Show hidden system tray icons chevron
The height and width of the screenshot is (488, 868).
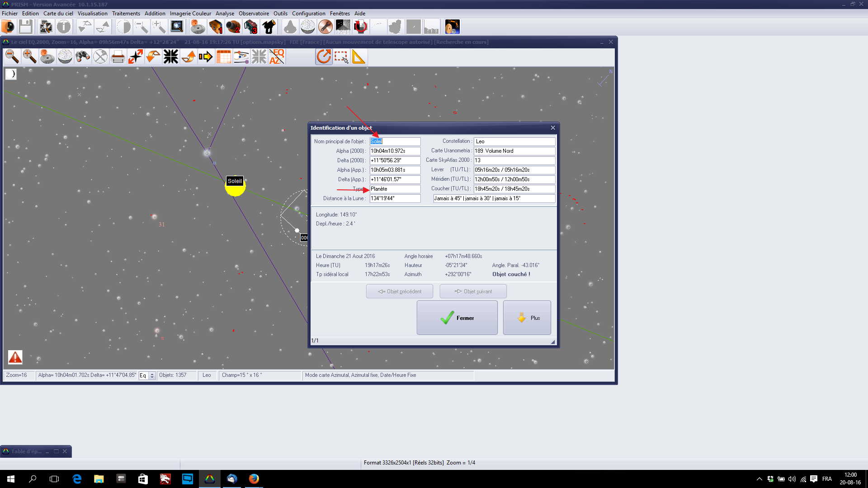[759, 479]
